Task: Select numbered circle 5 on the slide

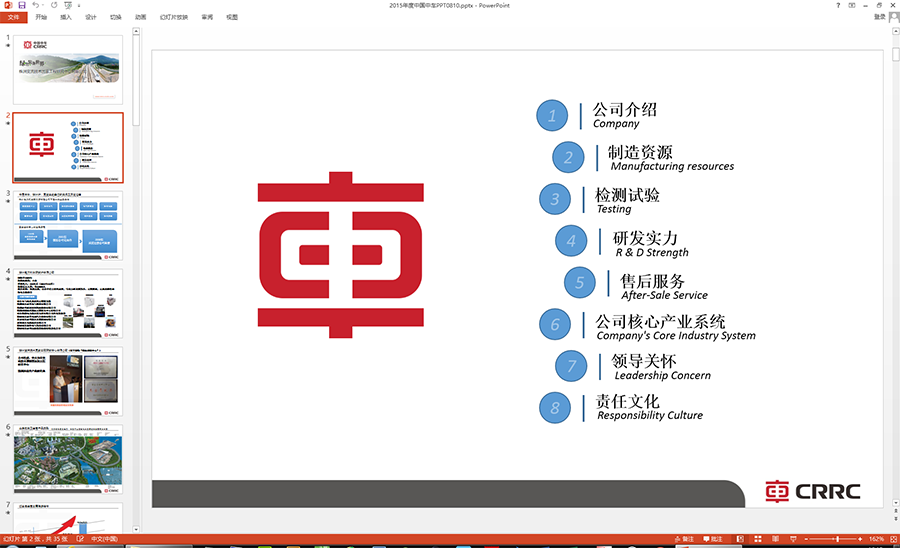Action: [x=579, y=282]
